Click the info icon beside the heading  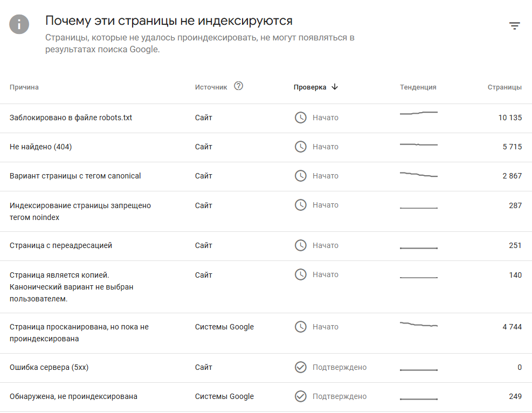(x=19, y=24)
